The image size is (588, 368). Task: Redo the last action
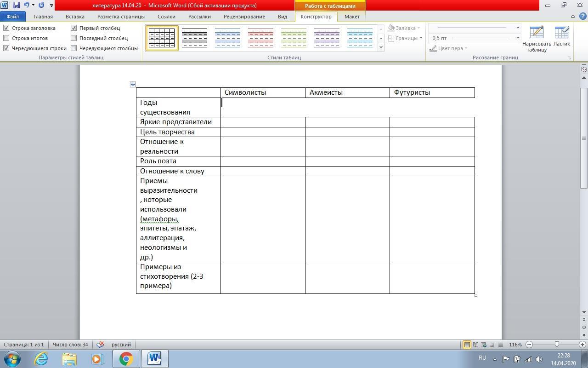(41, 6)
